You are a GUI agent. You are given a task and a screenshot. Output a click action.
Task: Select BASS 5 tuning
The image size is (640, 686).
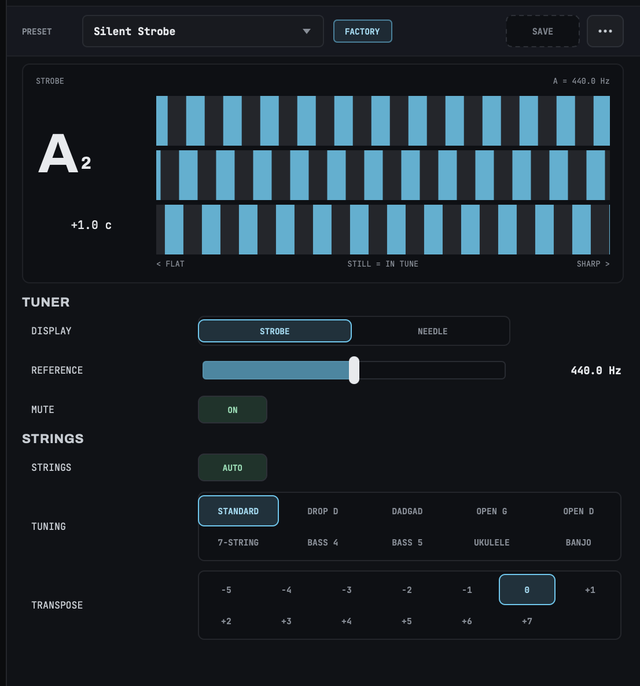tap(407, 542)
